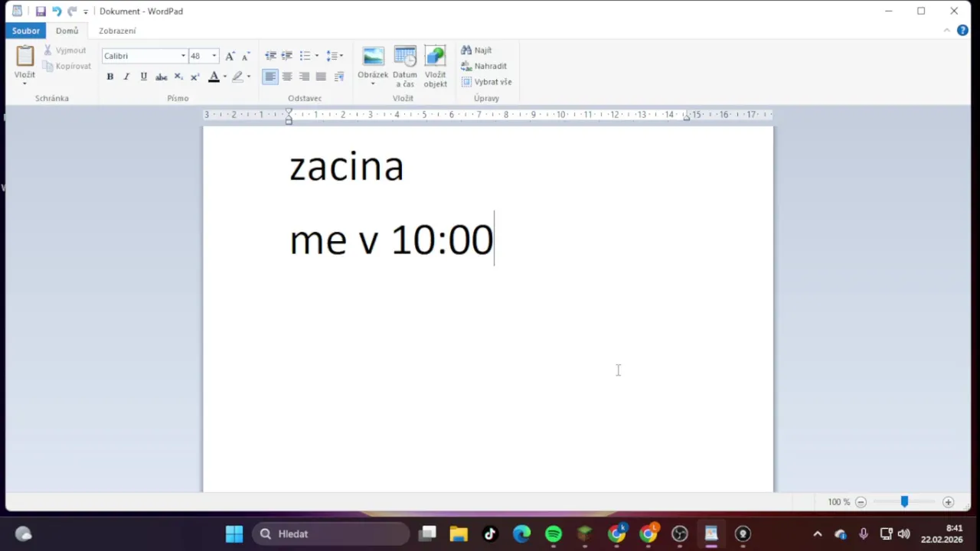This screenshot has width=980, height=551.
Task: Insert an object with Vložit objekt
Action: click(x=436, y=67)
